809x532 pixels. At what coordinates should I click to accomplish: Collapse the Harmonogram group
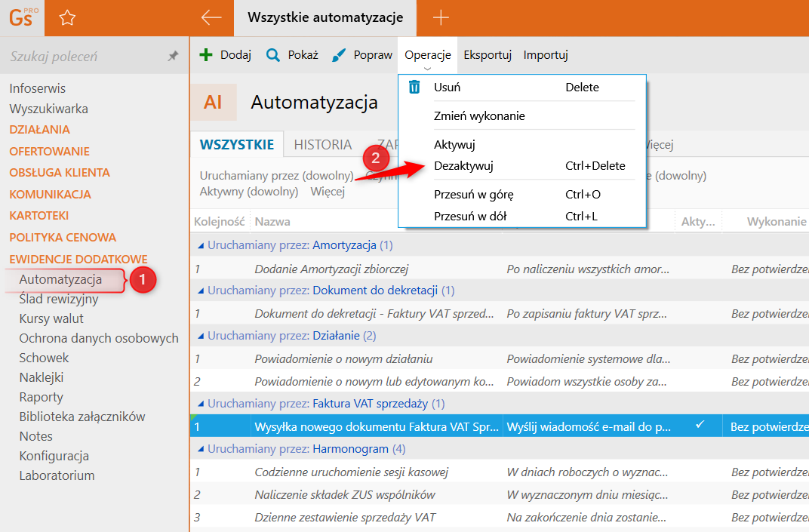point(201,450)
